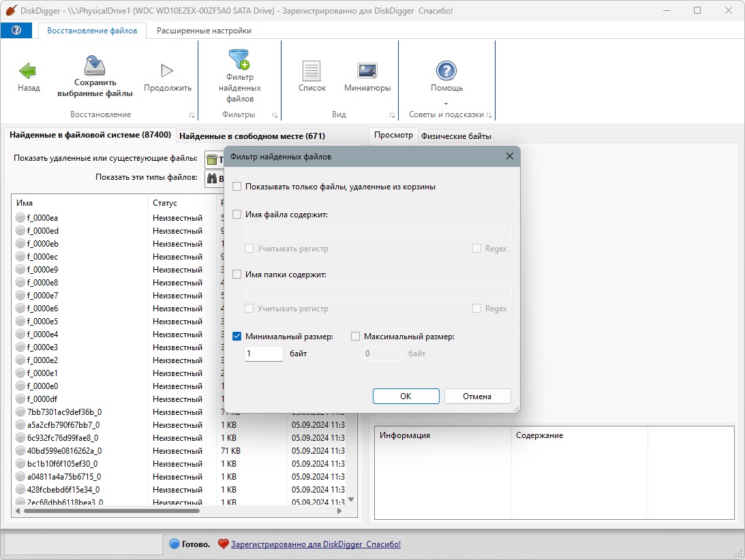Click the blue help button left of the tabs
The height and width of the screenshot is (560, 745).
tap(17, 31)
